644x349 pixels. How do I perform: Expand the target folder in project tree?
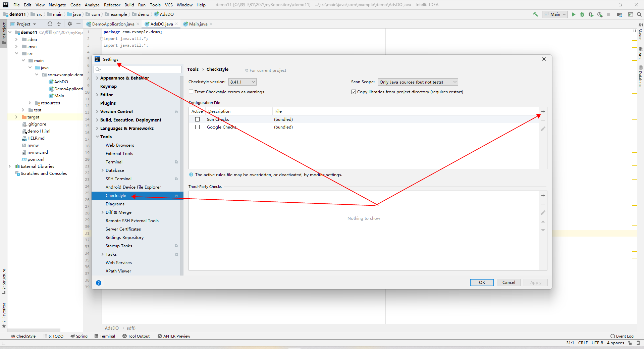16,117
